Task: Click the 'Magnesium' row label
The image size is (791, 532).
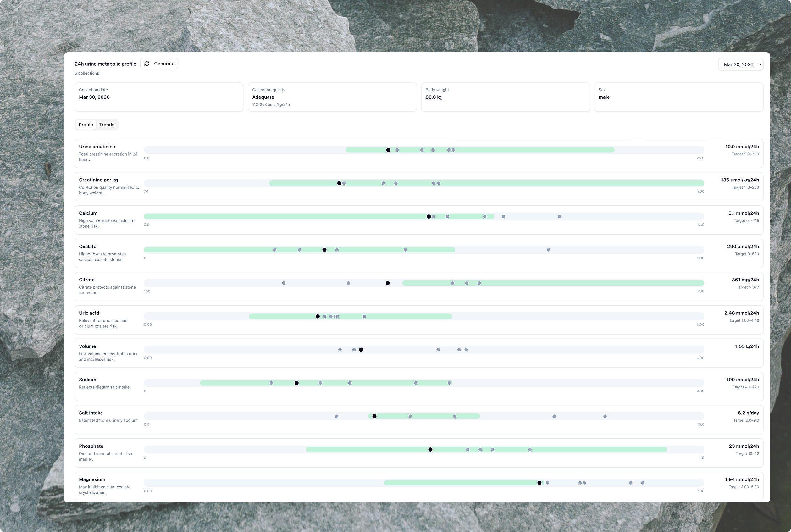Action: click(92, 479)
